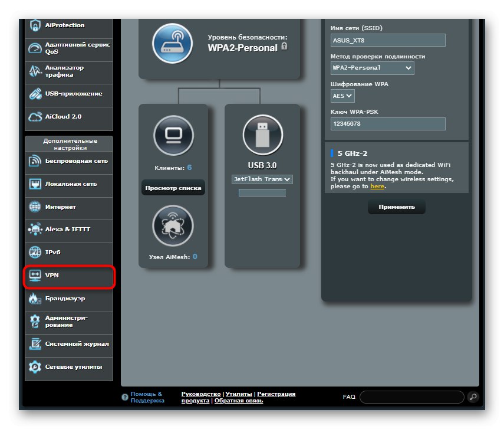Click the help question mark icon

coord(125,397)
